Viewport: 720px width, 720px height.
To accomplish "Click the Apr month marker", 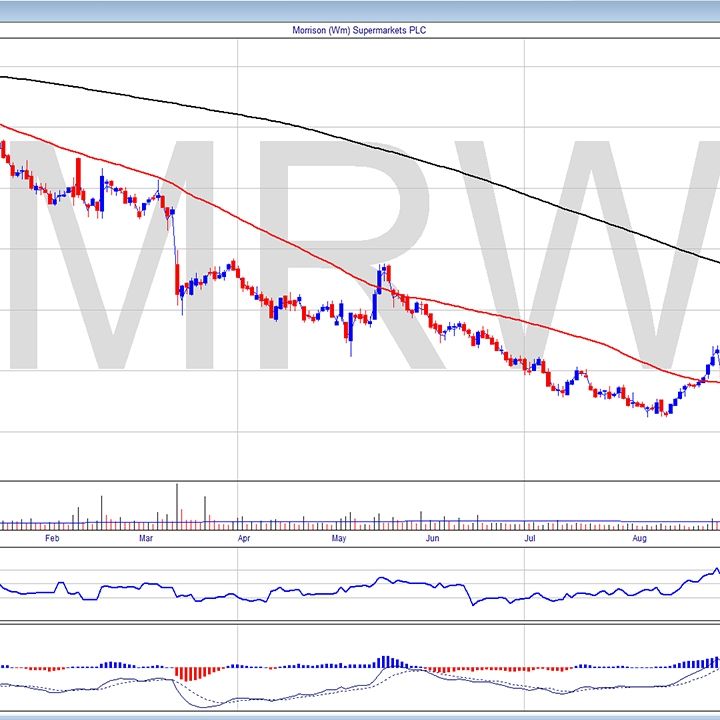I will click(243, 538).
